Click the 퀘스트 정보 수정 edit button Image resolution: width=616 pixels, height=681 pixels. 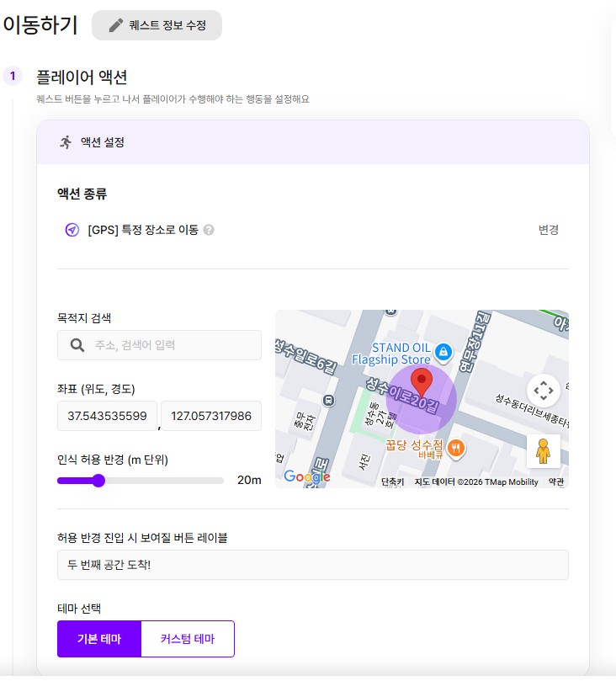point(157,25)
